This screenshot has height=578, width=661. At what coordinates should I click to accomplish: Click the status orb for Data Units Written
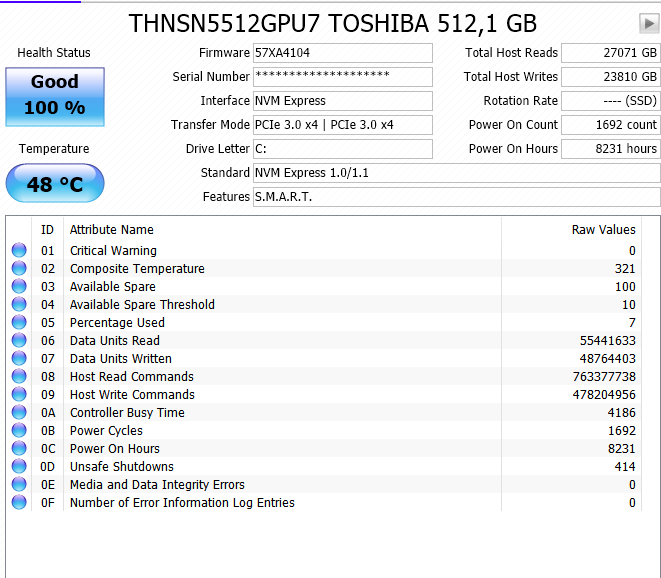[x=19, y=358]
